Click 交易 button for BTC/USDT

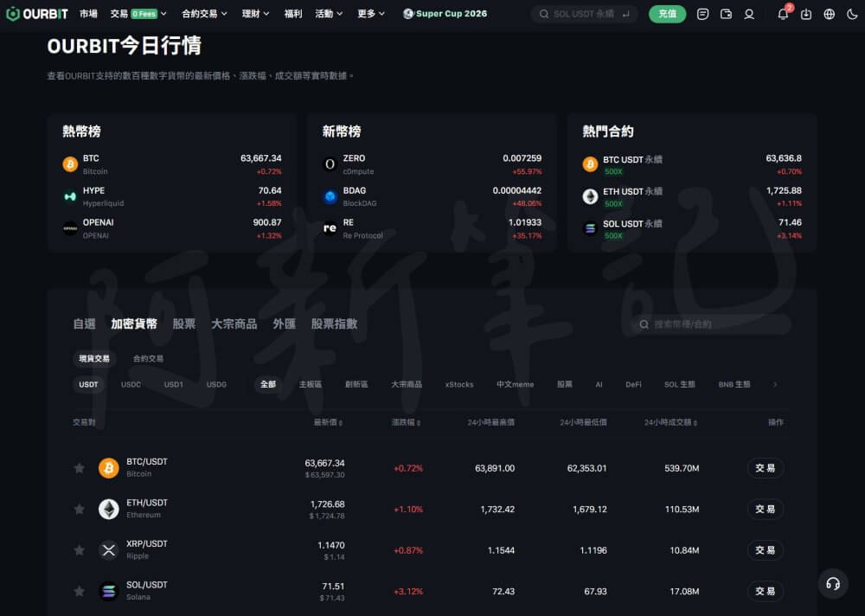click(x=766, y=468)
